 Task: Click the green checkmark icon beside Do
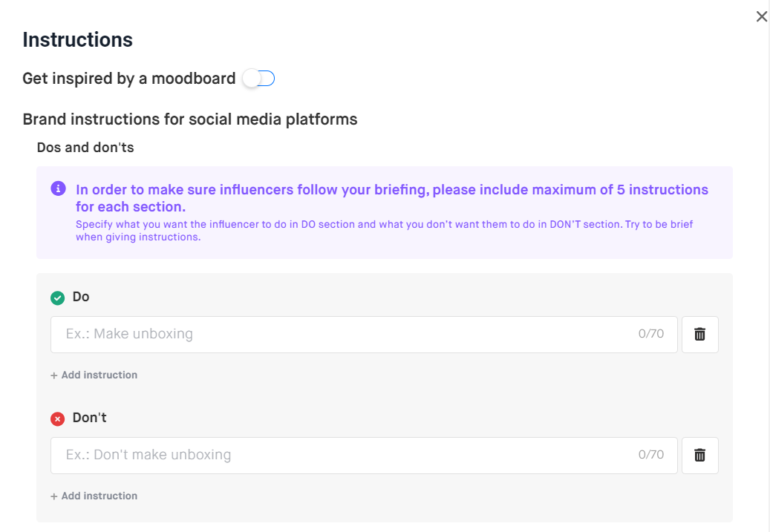(x=57, y=298)
